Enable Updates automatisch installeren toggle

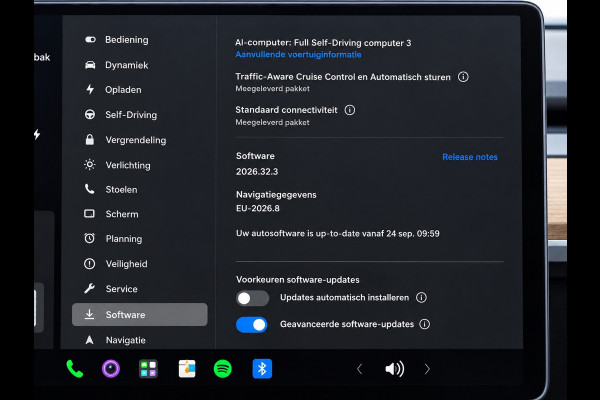(253, 298)
